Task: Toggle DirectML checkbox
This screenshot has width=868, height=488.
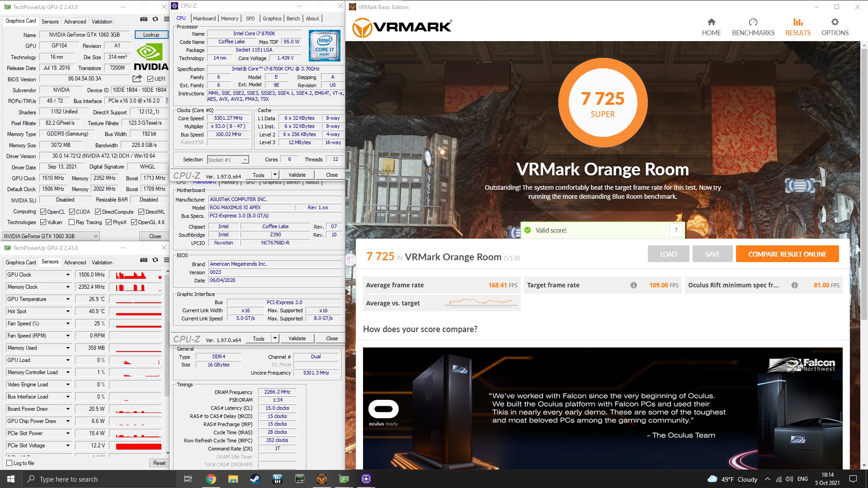Action: point(141,211)
